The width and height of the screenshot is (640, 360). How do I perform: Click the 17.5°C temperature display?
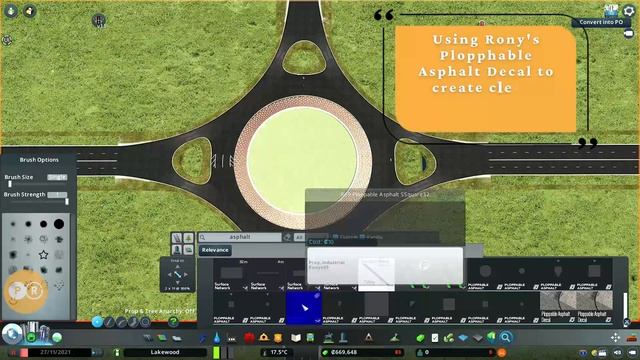(x=279, y=352)
